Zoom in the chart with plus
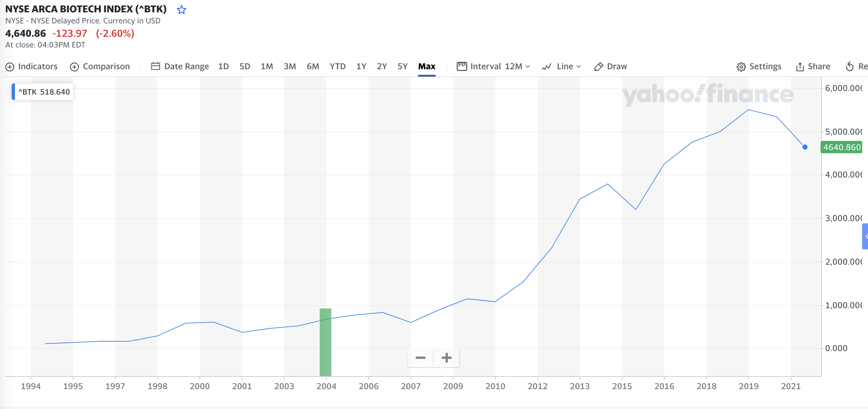Screen dimensions: 868x409 click(446, 358)
